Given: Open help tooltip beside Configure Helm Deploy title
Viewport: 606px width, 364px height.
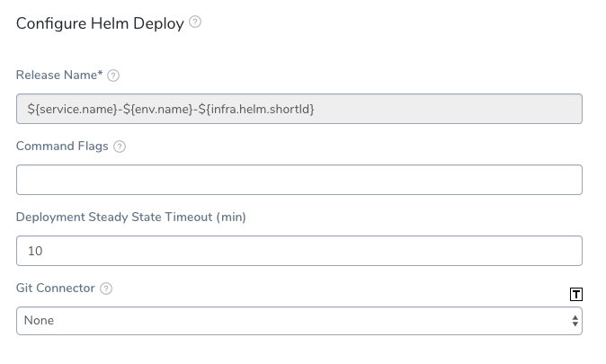Looking at the screenshot, I should click(x=195, y=22).
